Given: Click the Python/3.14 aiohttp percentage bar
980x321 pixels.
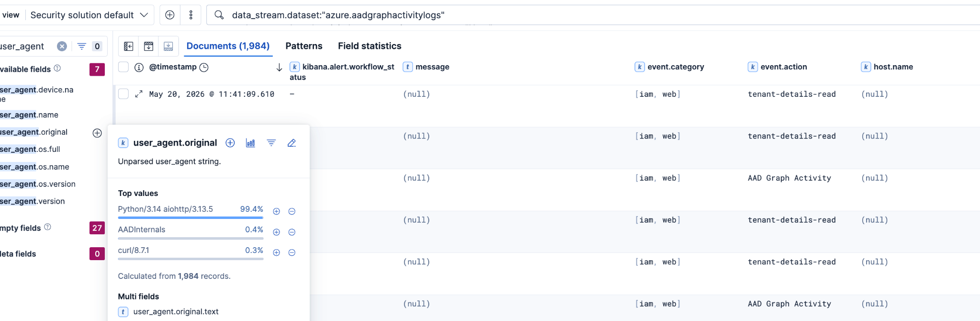Looking at the screenshot, I should (x=190, y=218).
